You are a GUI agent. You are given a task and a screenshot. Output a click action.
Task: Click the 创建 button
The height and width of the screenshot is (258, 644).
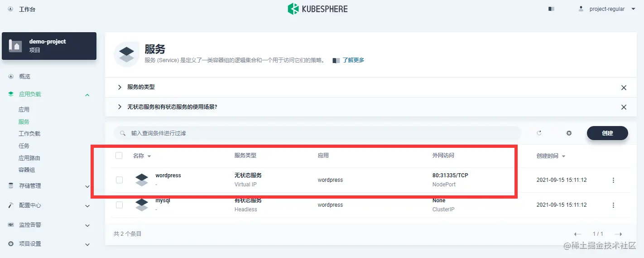pyautogui.click(x=607, y=133)
